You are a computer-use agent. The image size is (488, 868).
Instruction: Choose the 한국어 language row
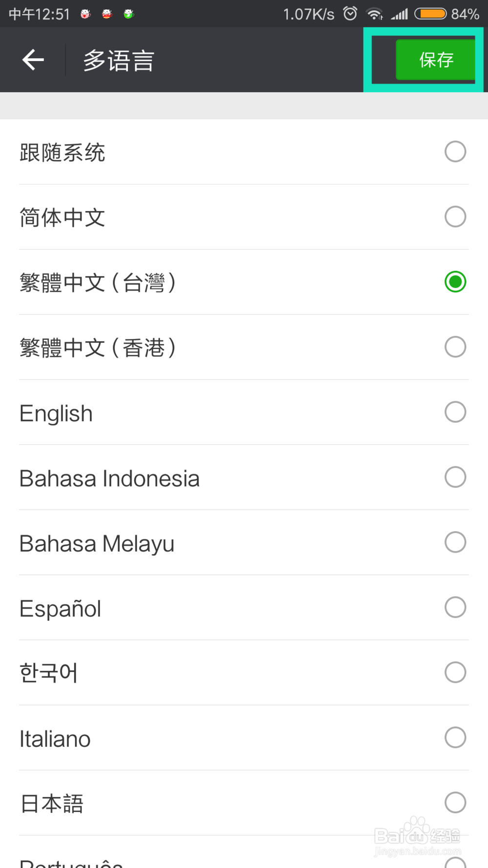click(244, 673)
